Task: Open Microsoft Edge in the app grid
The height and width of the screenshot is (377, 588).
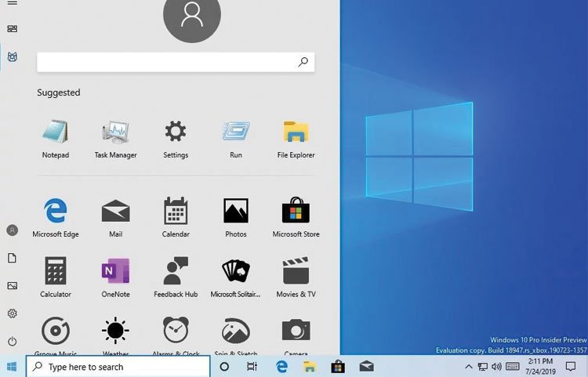Action: point(55,211)
